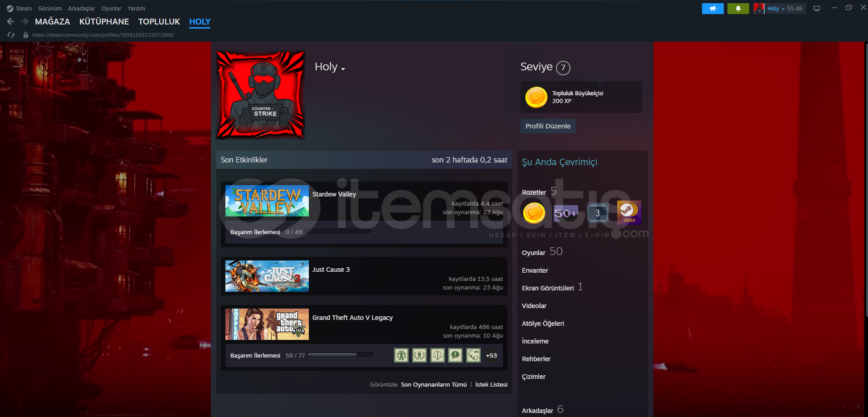Screen dimensions: 868x417
Task: Click the $5.46 wallet balance
Action: click(x=795, y=8)
